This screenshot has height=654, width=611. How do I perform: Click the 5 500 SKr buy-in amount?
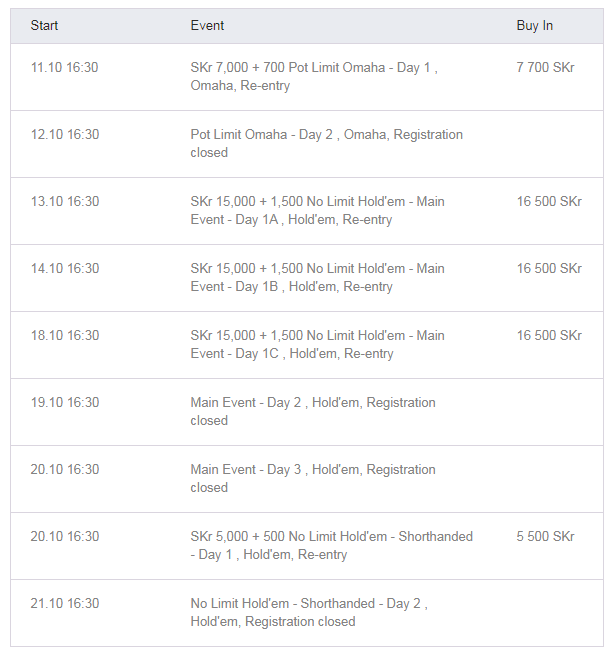click(545, 537)
